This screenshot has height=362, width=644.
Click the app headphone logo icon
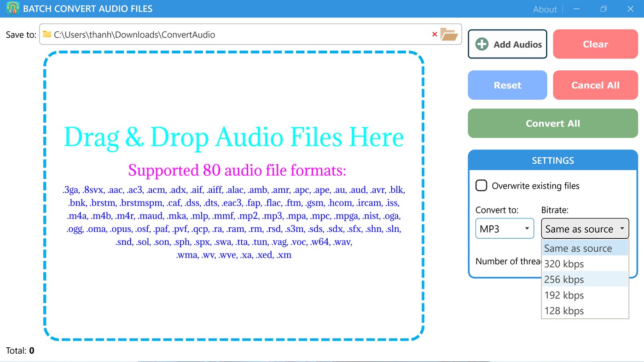click(x=13, y=8)
